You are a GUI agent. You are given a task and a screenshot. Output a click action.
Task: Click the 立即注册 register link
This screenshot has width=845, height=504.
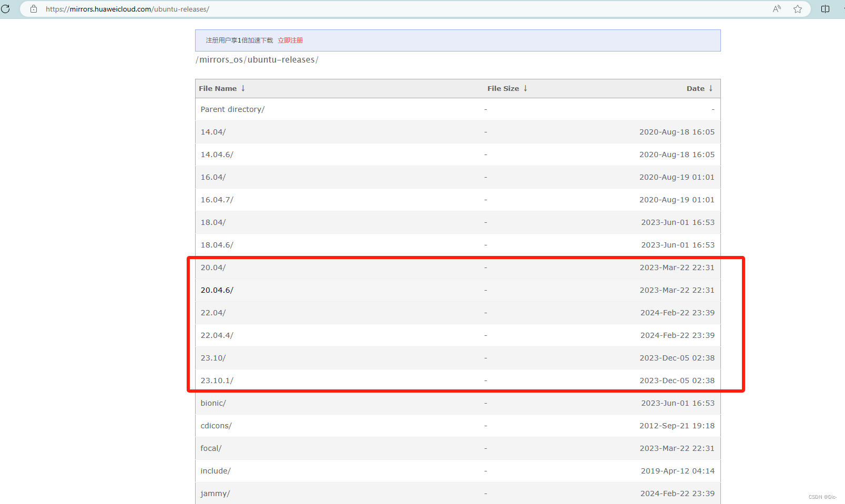click(290, 40)
